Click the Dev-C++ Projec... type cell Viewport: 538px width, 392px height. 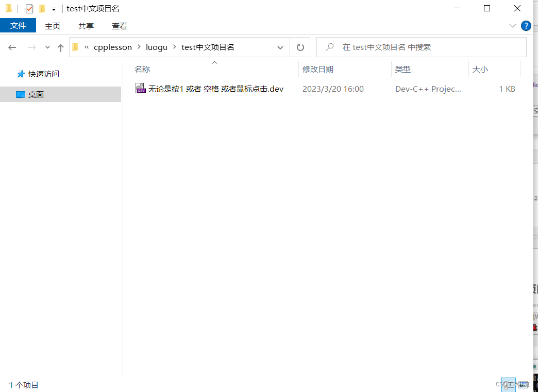pos(428,89)
